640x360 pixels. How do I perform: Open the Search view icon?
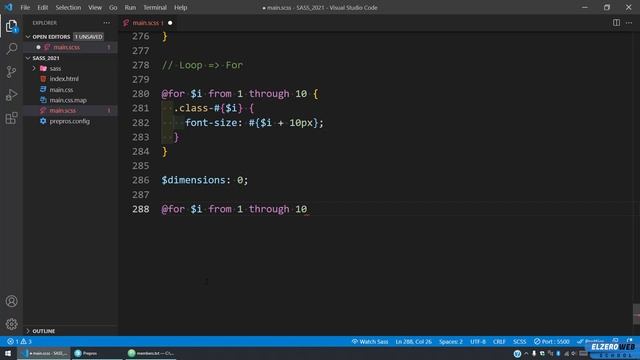(11, 49)
